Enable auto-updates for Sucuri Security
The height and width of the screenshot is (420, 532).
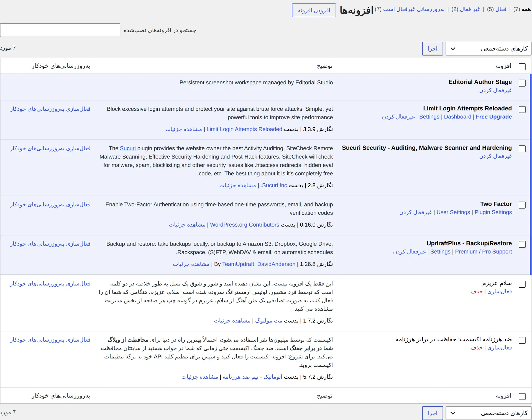coord(50,148)
